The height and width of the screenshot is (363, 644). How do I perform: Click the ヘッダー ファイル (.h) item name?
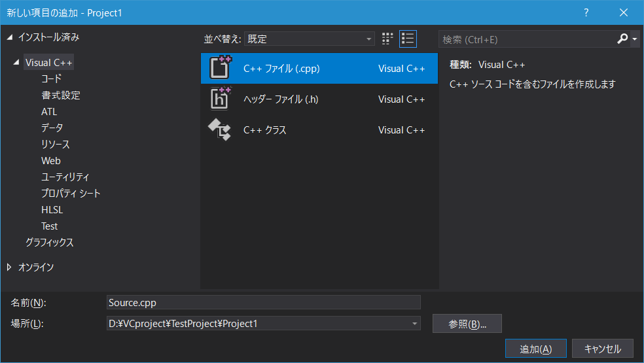[281, 99]
